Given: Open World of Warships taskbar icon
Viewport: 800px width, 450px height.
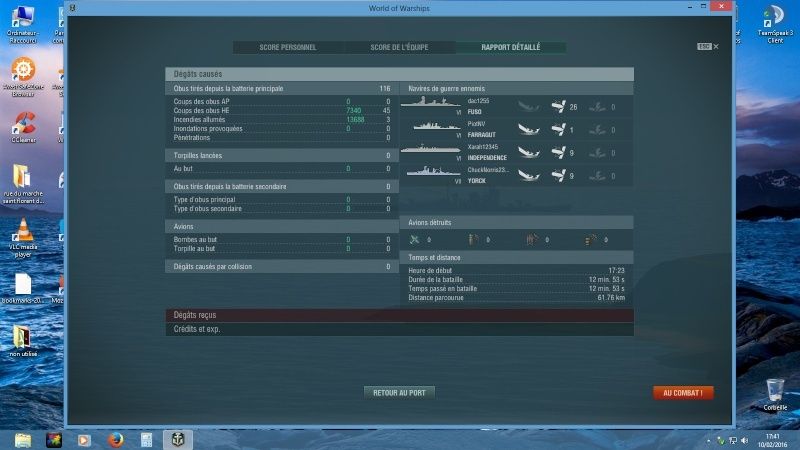Looking at the screenshot, I should pyautogui.click(x=178, y=439).
